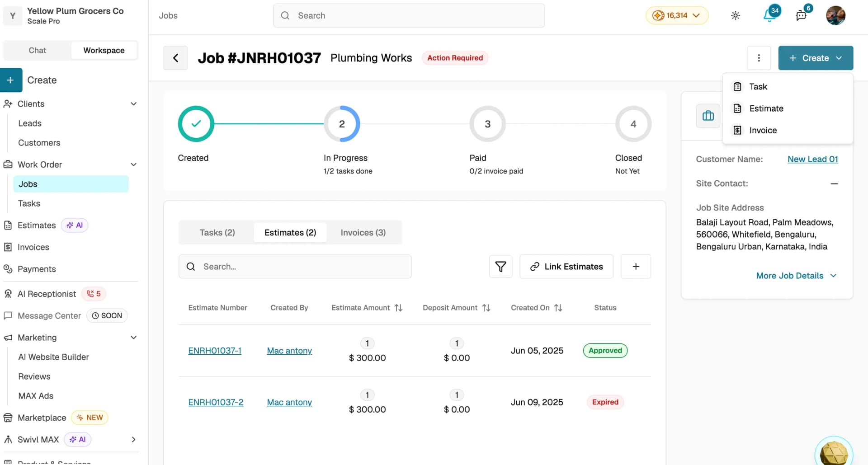Sort by Estimate Amount column

pyautogui.click(x=398, y=308)
